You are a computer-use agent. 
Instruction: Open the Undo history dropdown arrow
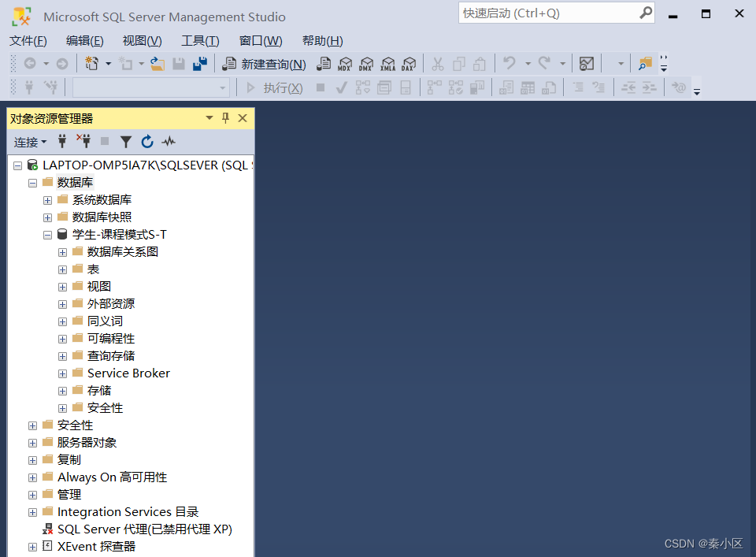pyautogui.click(x=528, y=64)
